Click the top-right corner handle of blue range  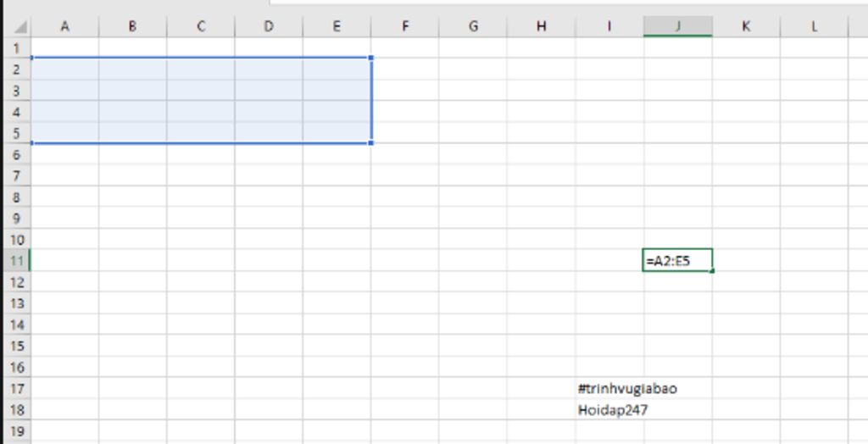coord(371,58)
